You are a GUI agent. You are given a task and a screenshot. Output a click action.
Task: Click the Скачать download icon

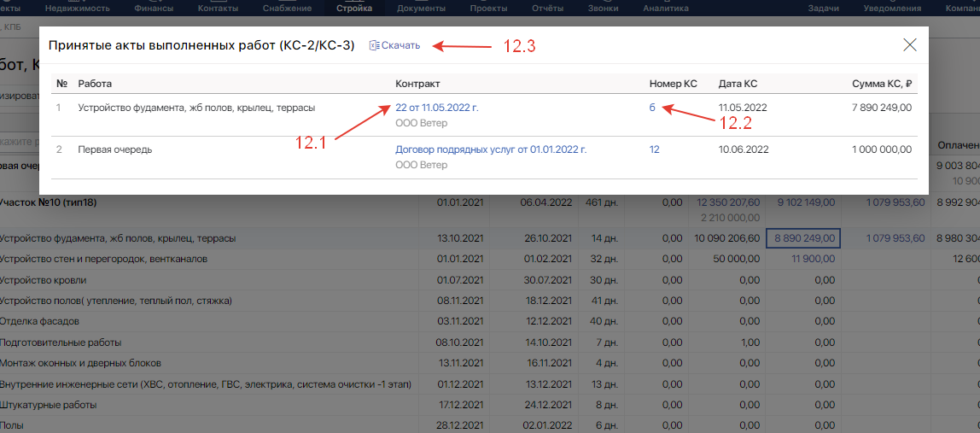pos(374,45)
